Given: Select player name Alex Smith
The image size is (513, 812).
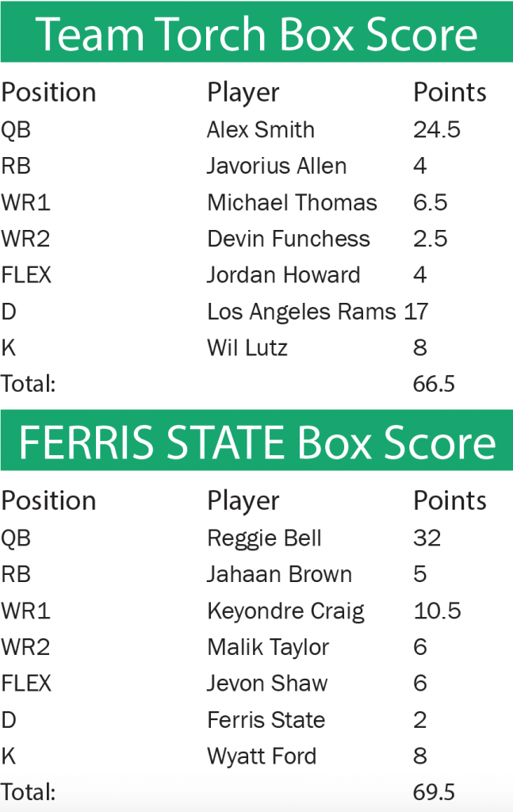Looking at the screenshot, I should (x=261, y=130).
